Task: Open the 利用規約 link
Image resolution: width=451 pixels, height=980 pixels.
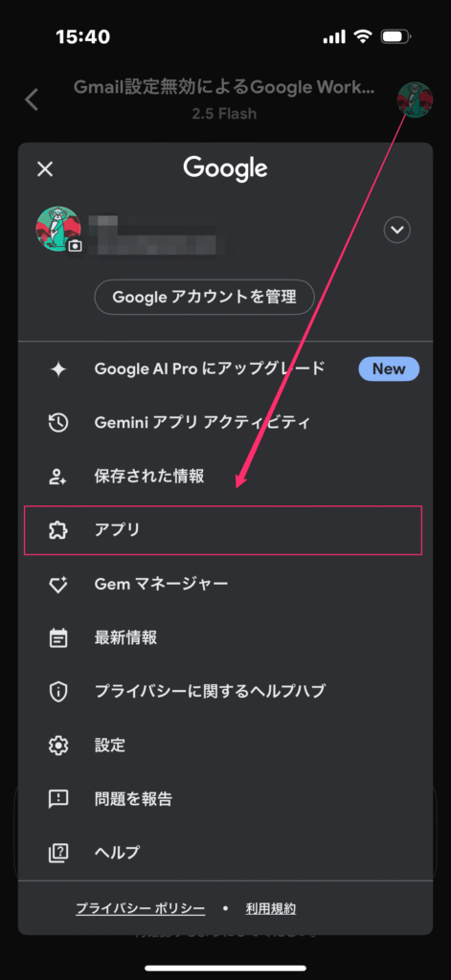Action: pyautogui.click(x=271, y=909)
